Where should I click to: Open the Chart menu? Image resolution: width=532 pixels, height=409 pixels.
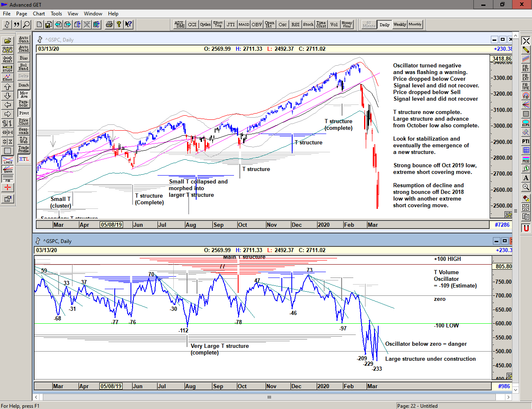point(39,14)
